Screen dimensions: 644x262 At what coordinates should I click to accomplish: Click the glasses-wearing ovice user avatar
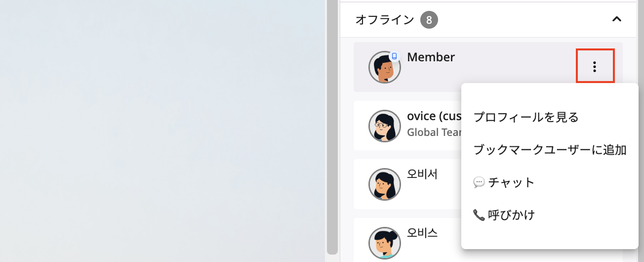(384, 126)
